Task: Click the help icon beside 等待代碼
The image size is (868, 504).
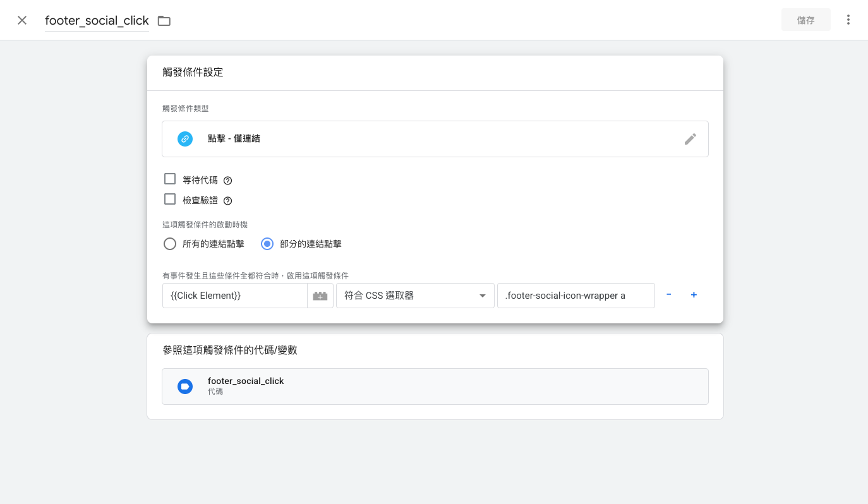Action: point(227,180)
